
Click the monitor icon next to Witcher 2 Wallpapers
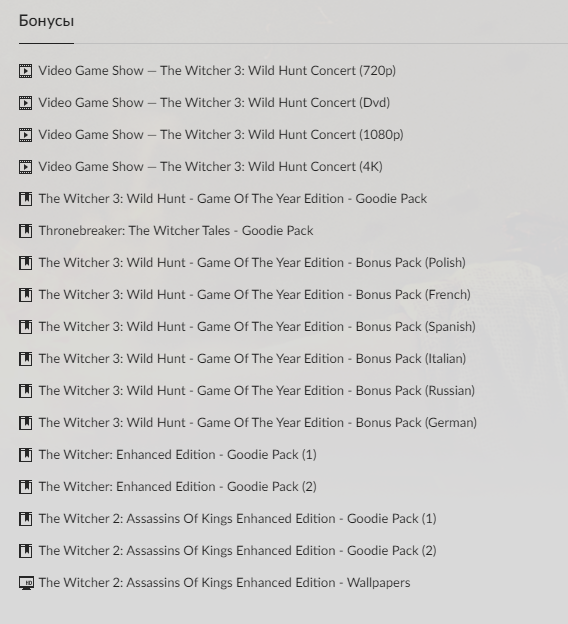point(26,583)
